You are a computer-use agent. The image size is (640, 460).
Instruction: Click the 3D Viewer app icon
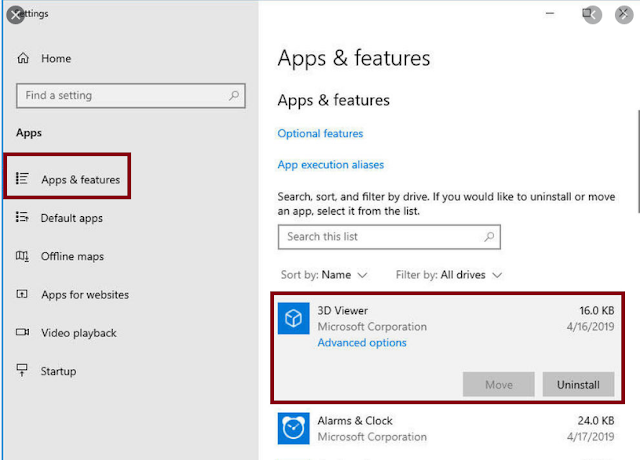point(293,318)
